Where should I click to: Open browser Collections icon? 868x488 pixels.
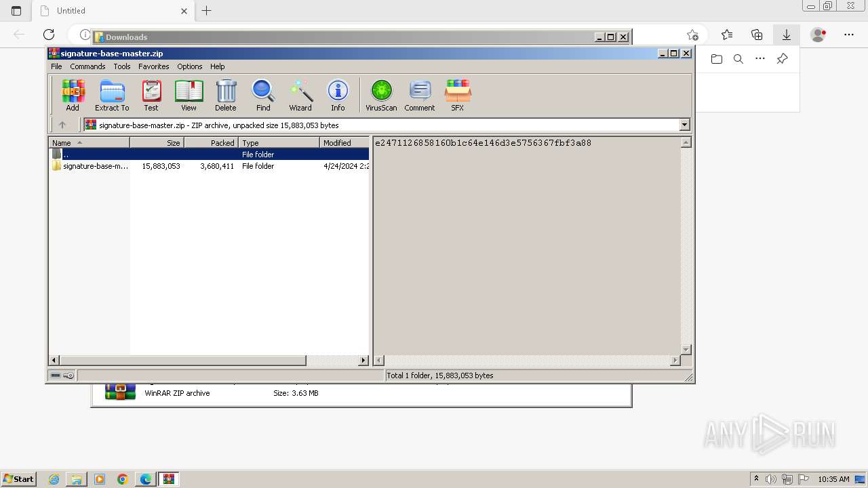click(757, 35)
